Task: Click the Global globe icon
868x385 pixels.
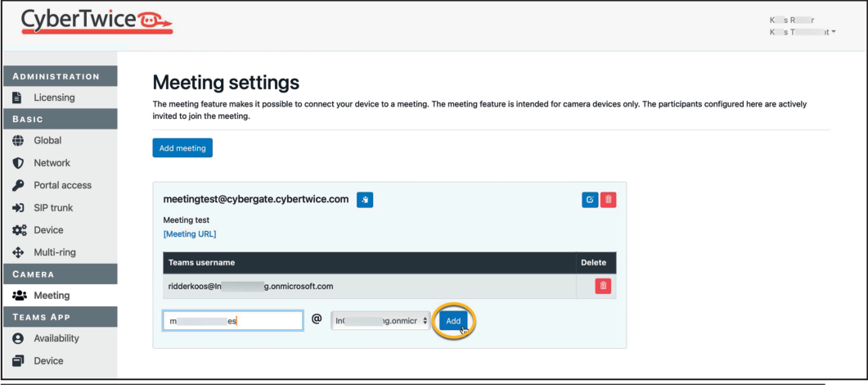Action: pyautogui.click(x=18, y=141)
